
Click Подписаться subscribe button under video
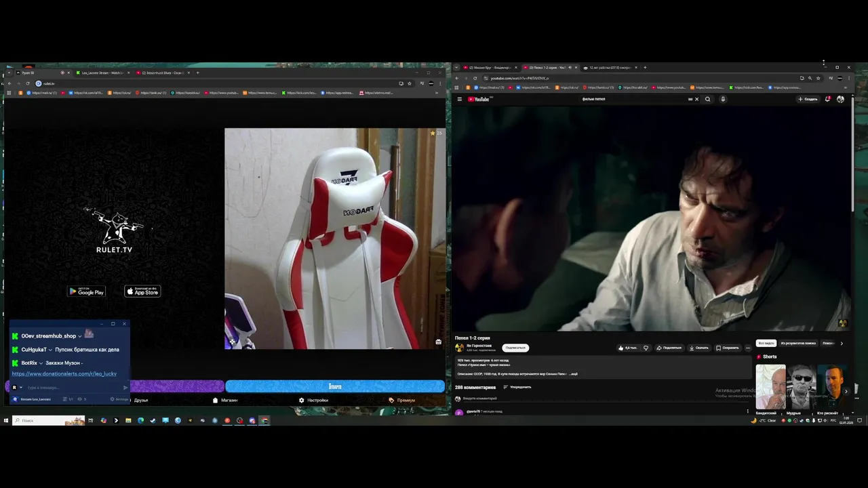(515, 348)
